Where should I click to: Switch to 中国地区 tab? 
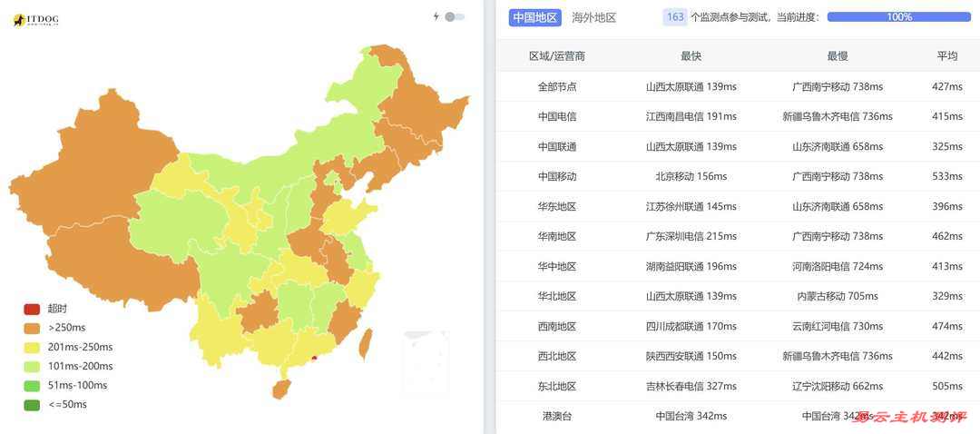pos(534,17)
